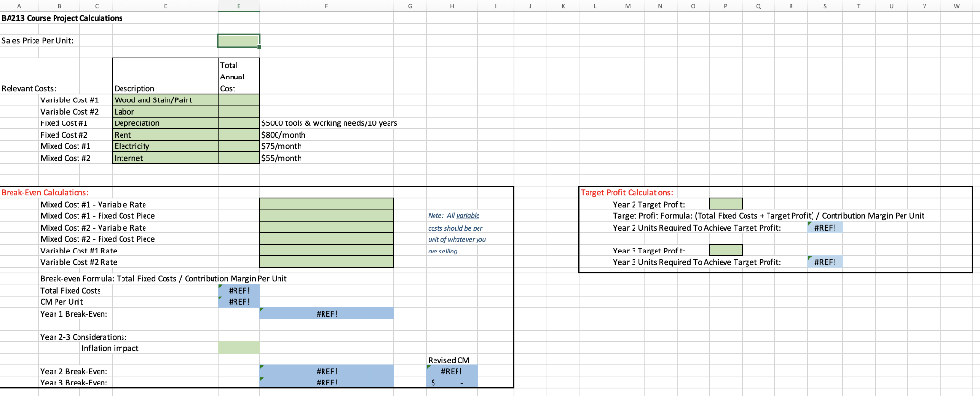Select the green input for Mixed Cost #2 - Variable Rate

click(327, 228)
